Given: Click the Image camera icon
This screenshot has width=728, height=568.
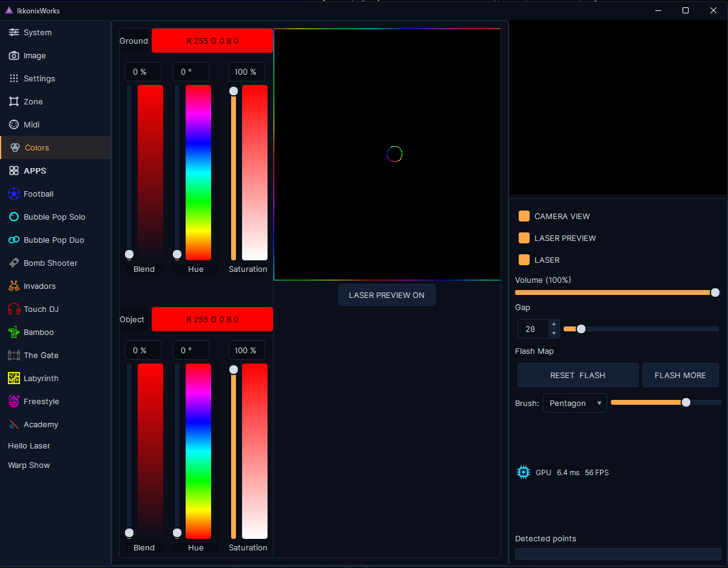Looking at the screenshot, I should [14, 55].
